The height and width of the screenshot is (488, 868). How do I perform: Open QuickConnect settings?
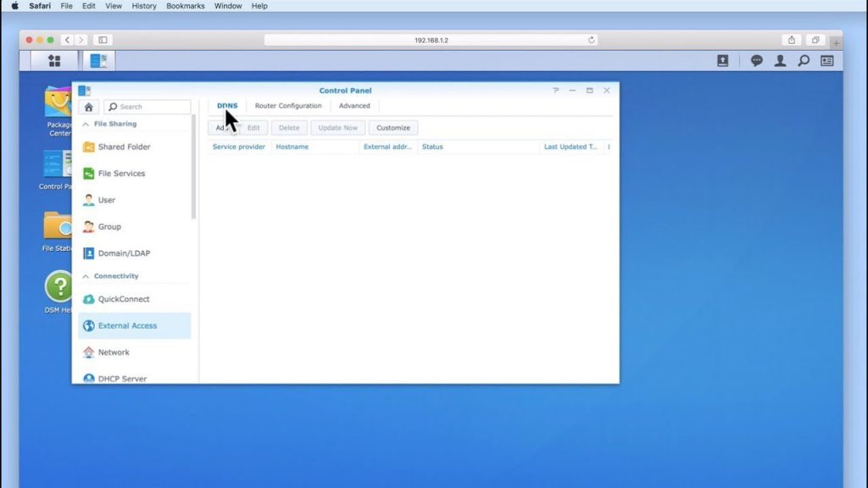click(x=135, y=299)
